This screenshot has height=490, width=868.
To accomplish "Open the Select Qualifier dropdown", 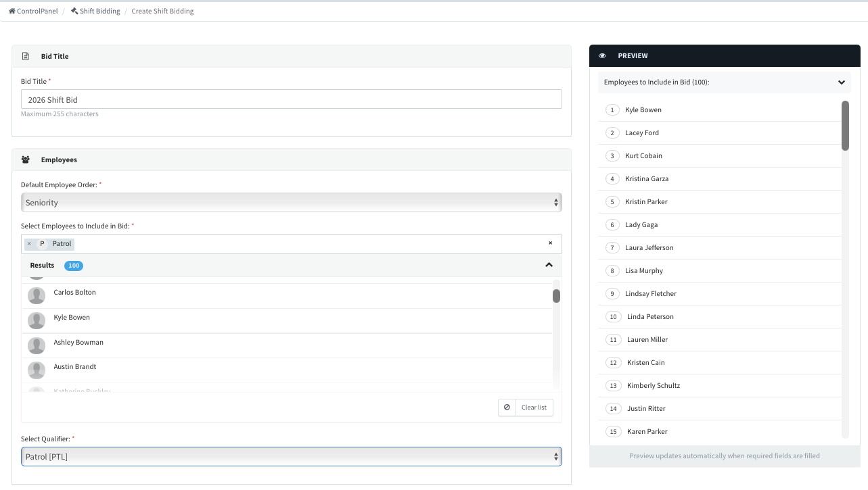I will [292, 457].
